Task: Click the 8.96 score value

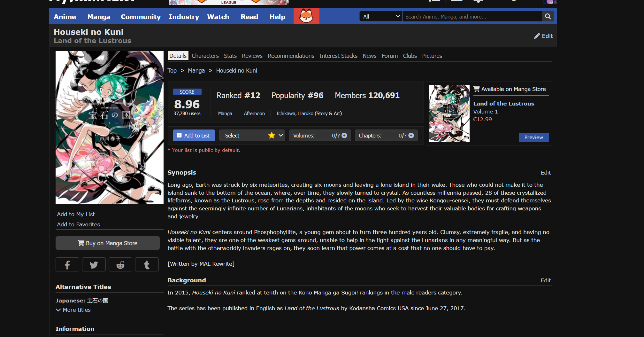Action: point(187,105)
